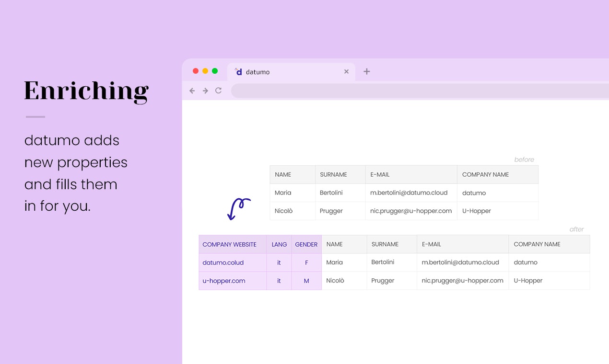Image resolution: width=609 pixels, height=364 pixels.
Task: Select Nicolò in the before table
Action: 293,211
